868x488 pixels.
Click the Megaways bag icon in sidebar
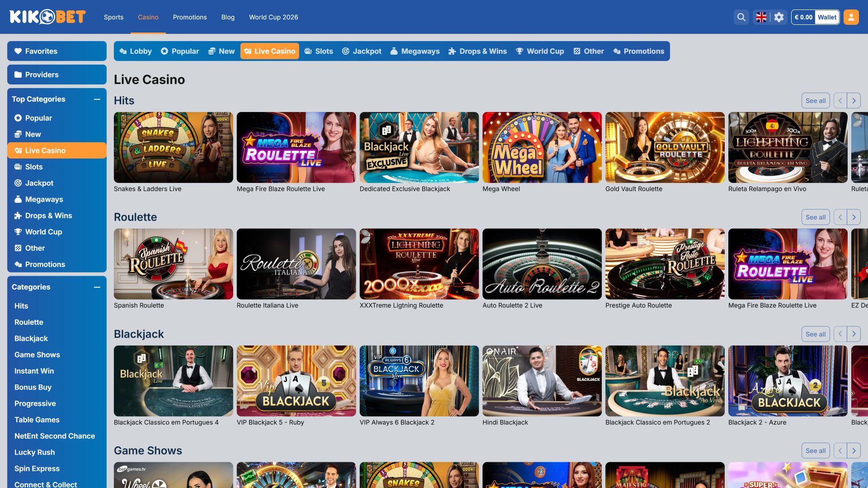pyautogui.click(x=18, y=199)
